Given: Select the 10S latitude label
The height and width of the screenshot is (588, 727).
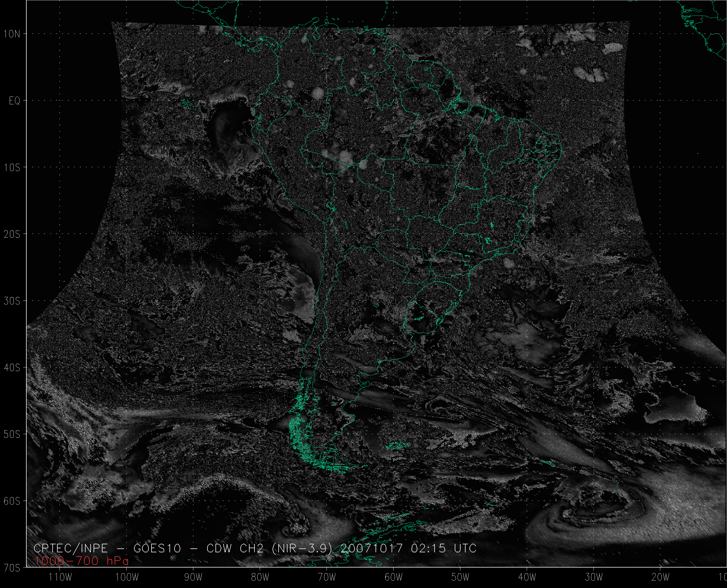Looking at the screenshot, I should click(12, 167).
